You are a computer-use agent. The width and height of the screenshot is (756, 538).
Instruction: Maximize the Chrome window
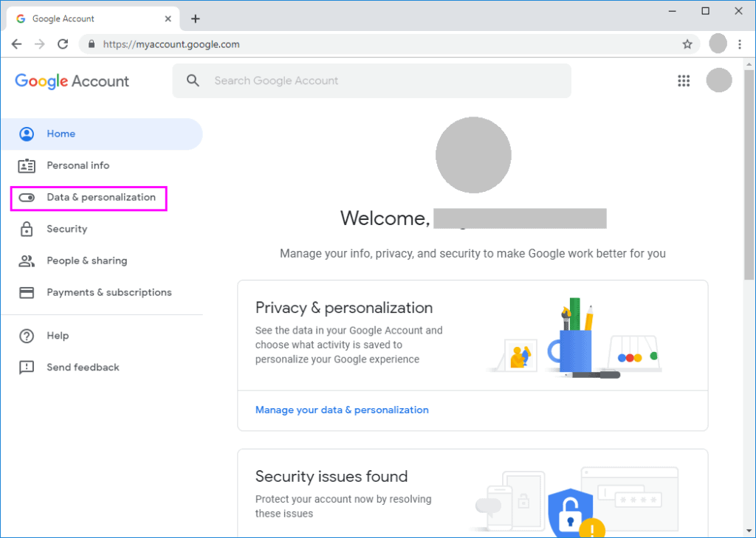pos(705,11)
